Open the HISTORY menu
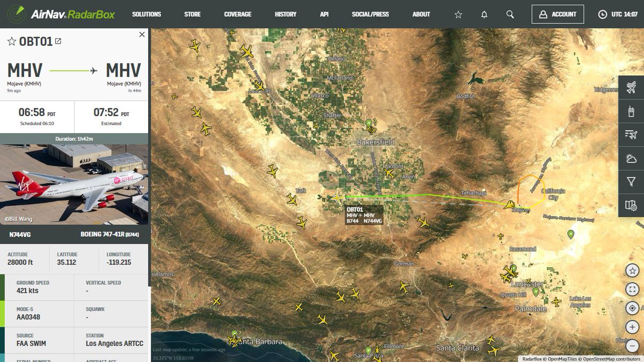 coord(286,15)
